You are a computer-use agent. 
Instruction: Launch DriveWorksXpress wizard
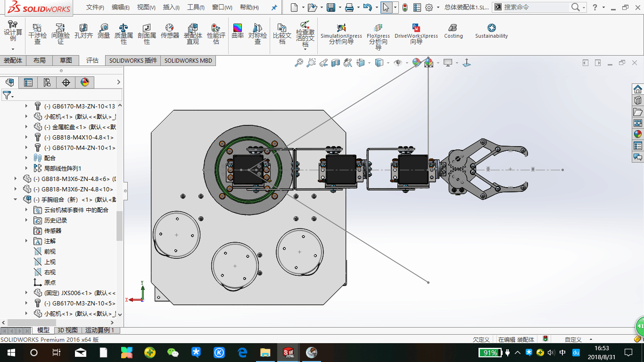(416, 34)
